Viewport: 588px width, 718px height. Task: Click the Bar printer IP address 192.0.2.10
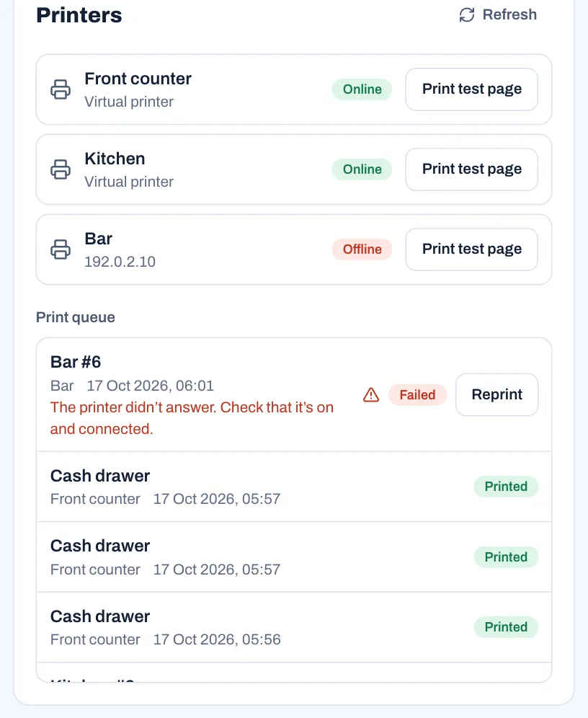click(120, 262)
